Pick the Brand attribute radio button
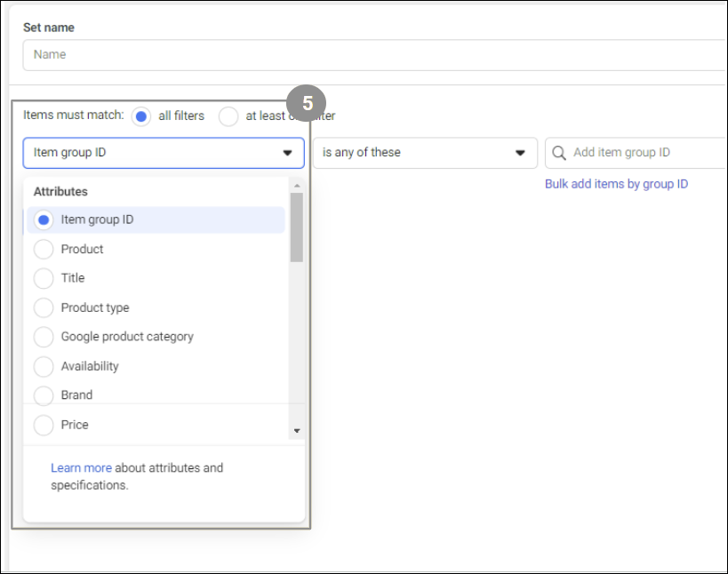Screen dimensions: 728x574 coord(44,395)
